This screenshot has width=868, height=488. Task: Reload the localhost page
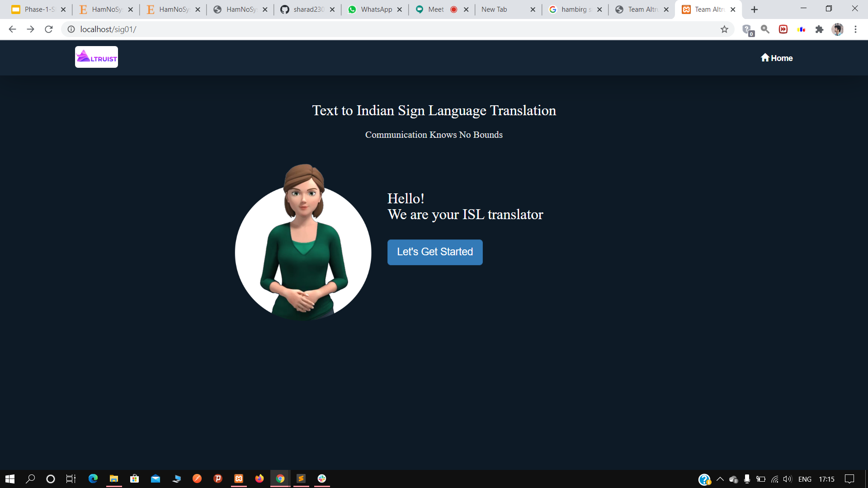point(49,29)
